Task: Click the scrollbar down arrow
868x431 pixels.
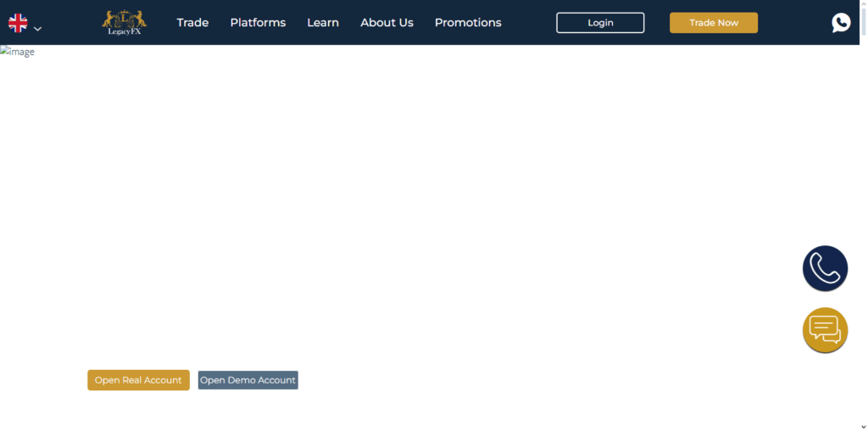Action: pyautogui.click(x=863, y=426)
